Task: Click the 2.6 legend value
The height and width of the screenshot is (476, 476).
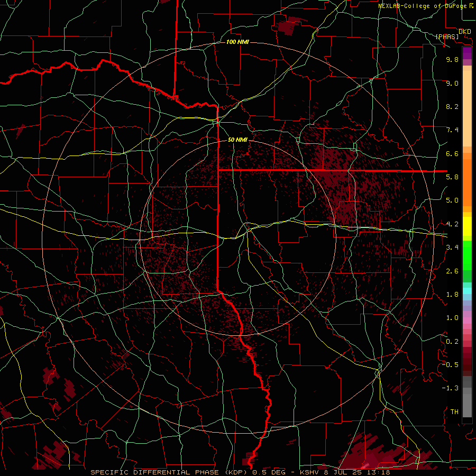Action: pyautogui.click(x=452, y=271)
